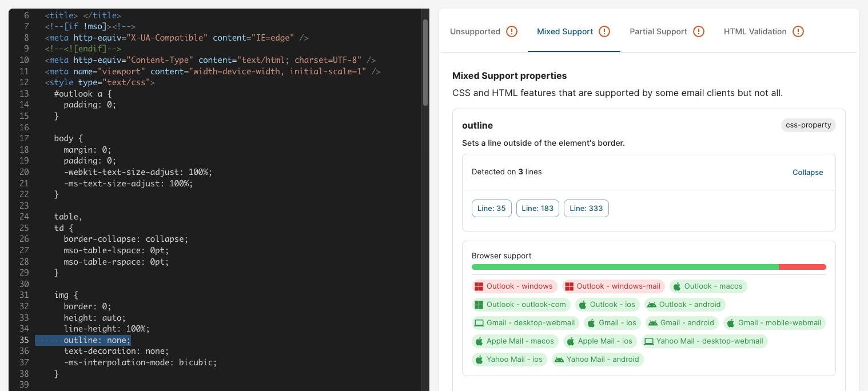Click the X-UA-Compatible meta tag line
This screenshot has width=868, height=391.
(x=177, y=38)
